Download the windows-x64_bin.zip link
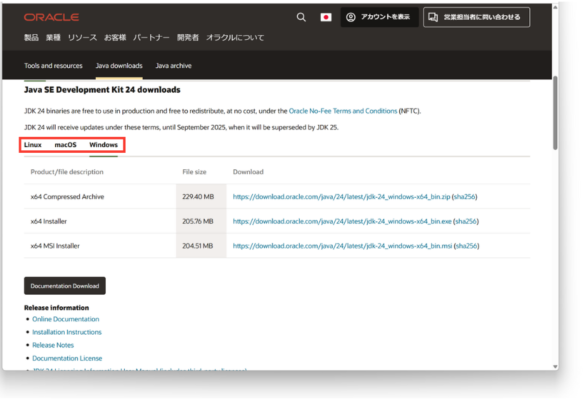 [341, 197]
